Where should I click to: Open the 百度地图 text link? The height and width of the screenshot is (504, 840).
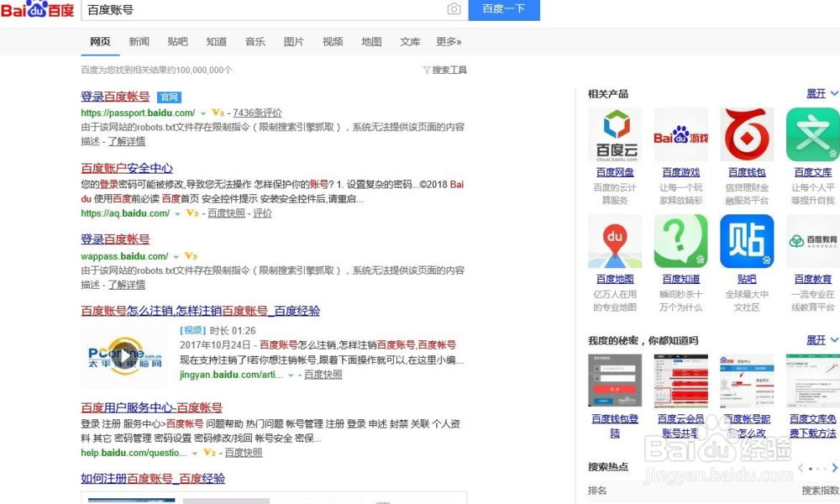(x=615, y=279)
